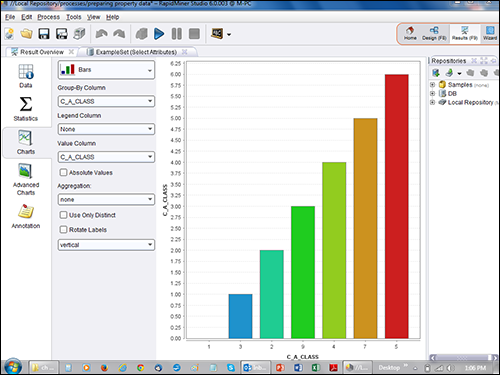Image resolution: width=500 pixels, height=375 pixels.
Task: Open Skype from the taskbar
Action: coord(230,367)
